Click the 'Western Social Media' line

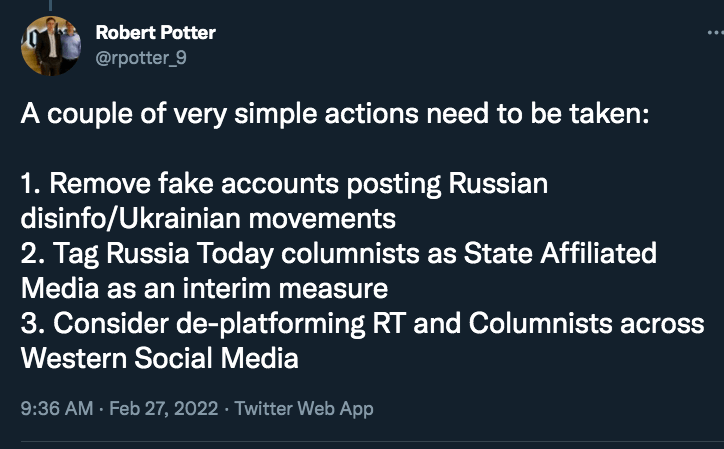tap(159, 358)
